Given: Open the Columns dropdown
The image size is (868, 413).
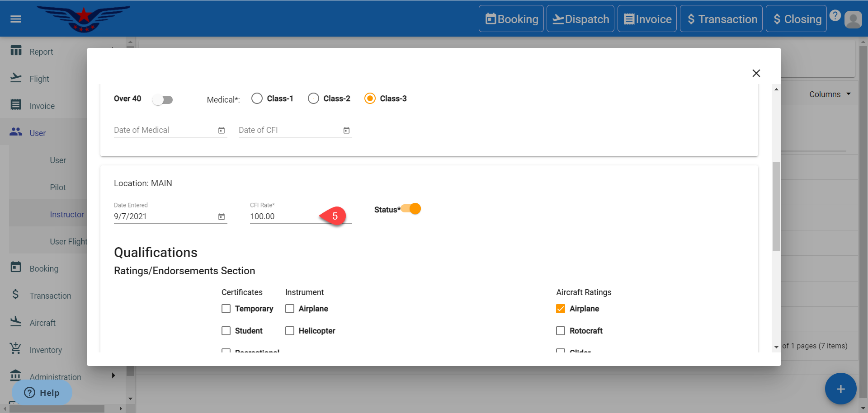Looking at the screenshot, I should point(830,94).
